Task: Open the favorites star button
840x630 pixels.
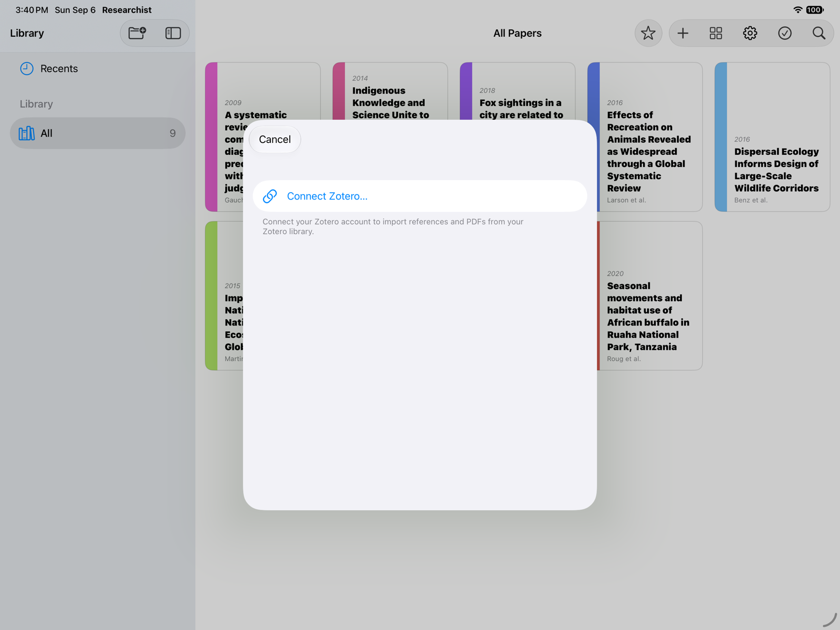Action: point(648,34)
